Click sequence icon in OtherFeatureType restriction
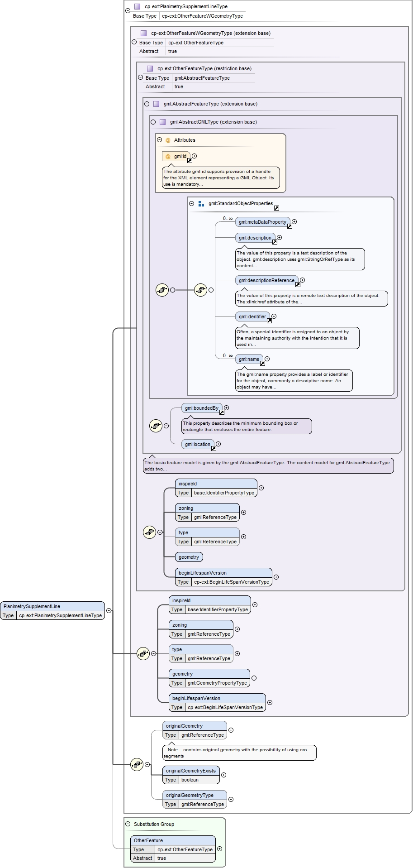The width and height of the screenshot is (413, 868). click(149, 532)
